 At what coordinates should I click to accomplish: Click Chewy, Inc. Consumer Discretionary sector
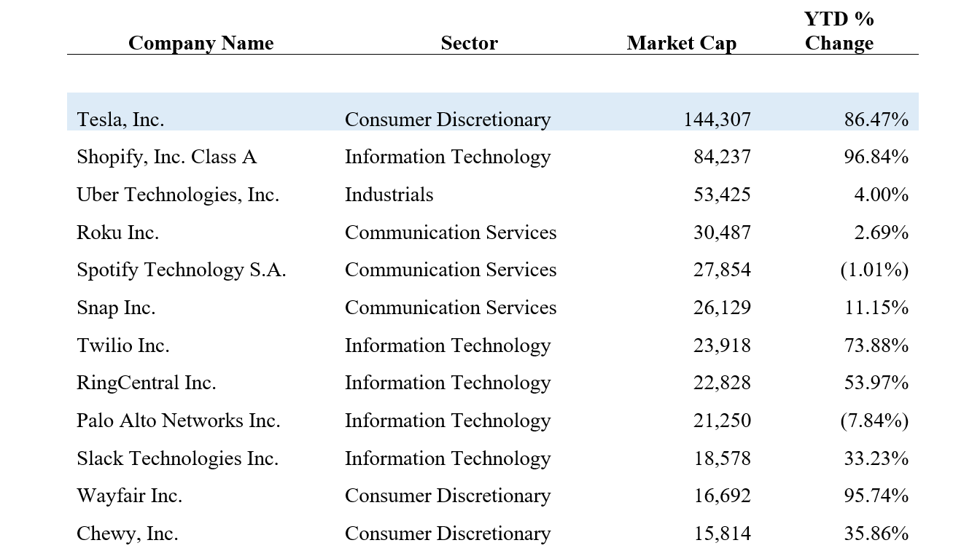click(x=448, y=534)
